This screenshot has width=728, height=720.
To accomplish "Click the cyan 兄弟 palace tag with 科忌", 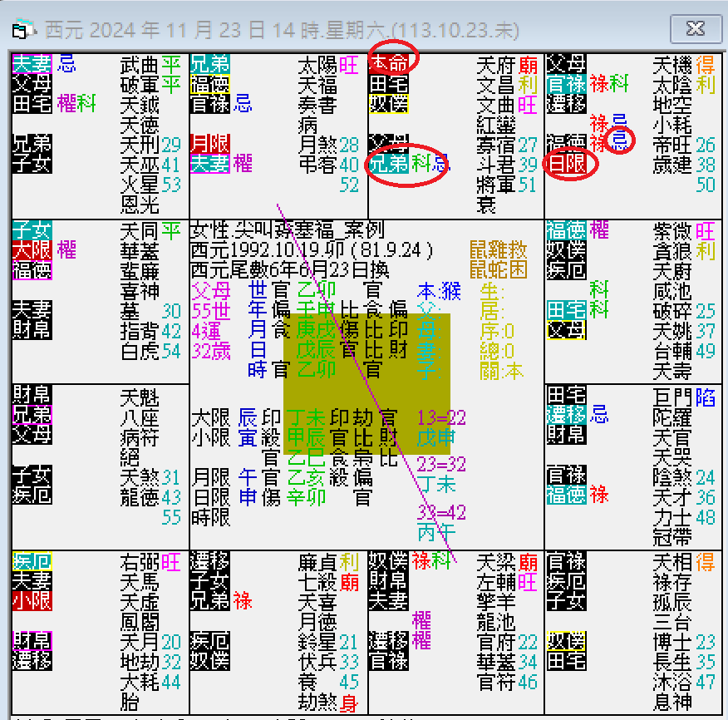I will pos(389,163).
